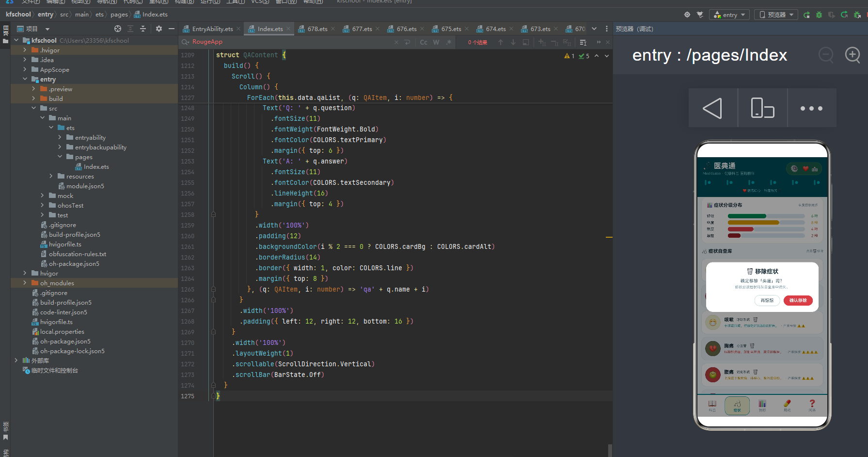Go to next search occurrence arrow

pos(513,42)
